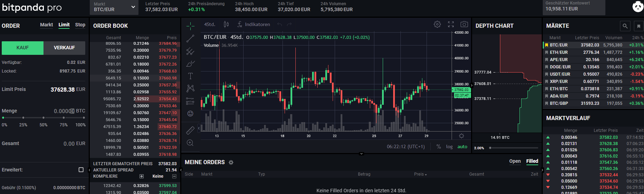Set Menge slider to 50%
This screenshot has height=194, width=644.
[43, 118]
